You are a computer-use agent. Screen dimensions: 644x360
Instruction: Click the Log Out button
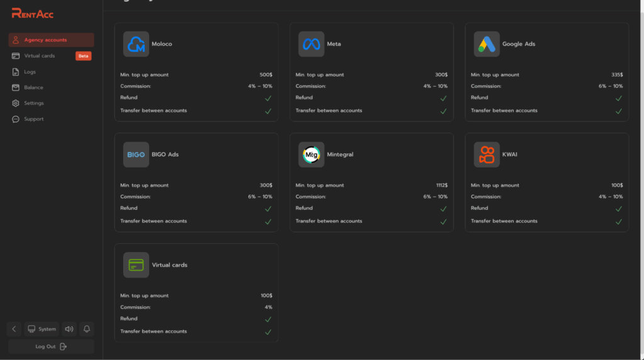pos(51,346)
